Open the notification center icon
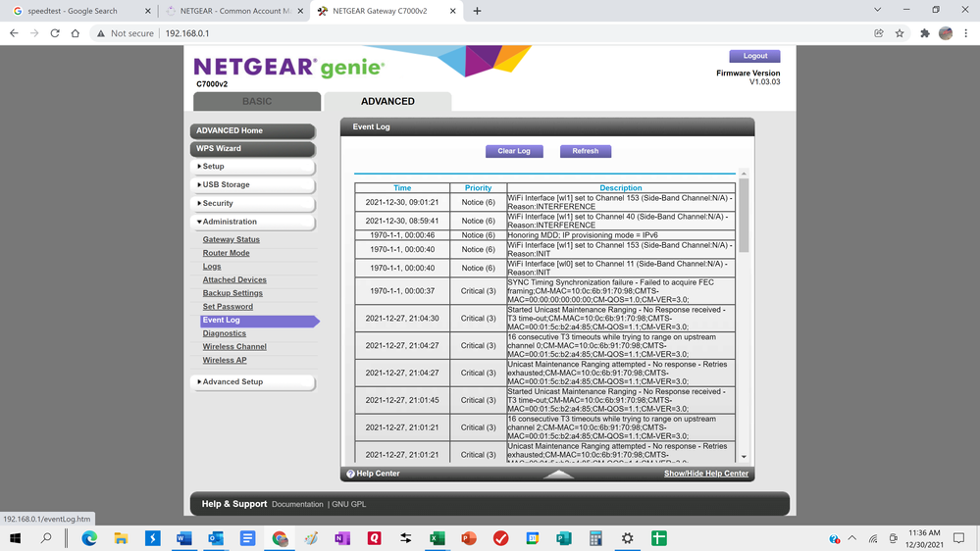 point(958,538)
